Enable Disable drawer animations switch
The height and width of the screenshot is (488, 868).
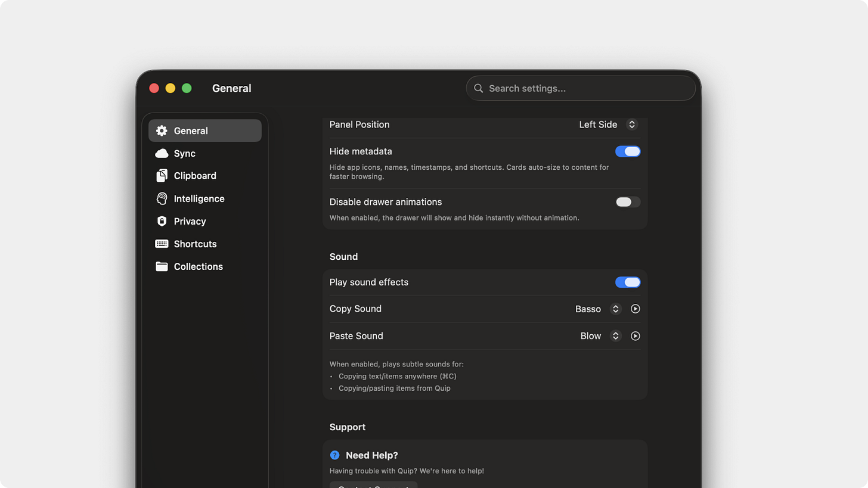(628, 202)
